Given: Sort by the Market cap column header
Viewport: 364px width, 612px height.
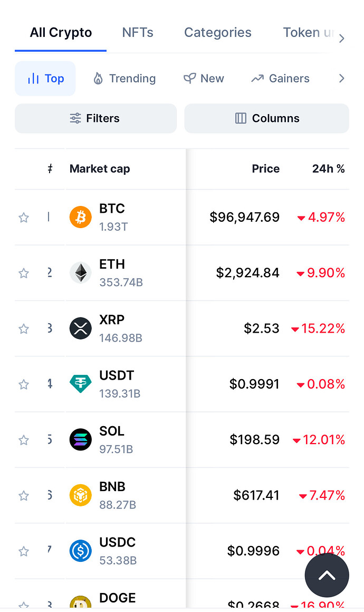Looking at the screenshot, I should click(100, 168).
